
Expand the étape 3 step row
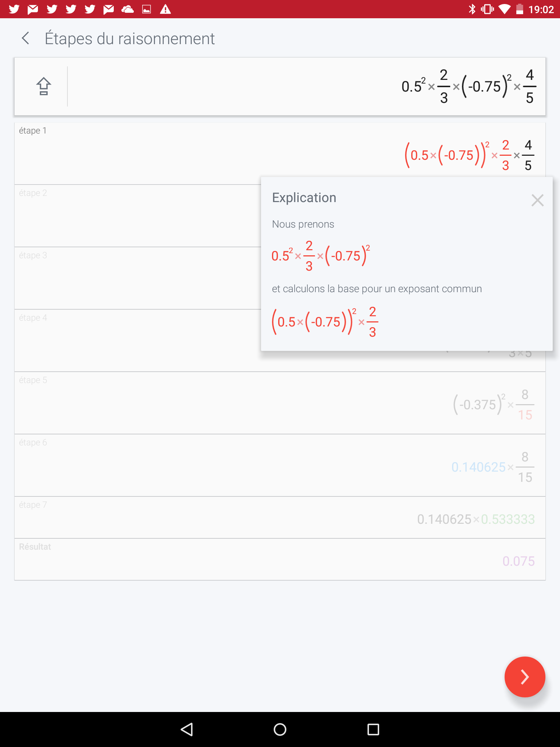138,278
